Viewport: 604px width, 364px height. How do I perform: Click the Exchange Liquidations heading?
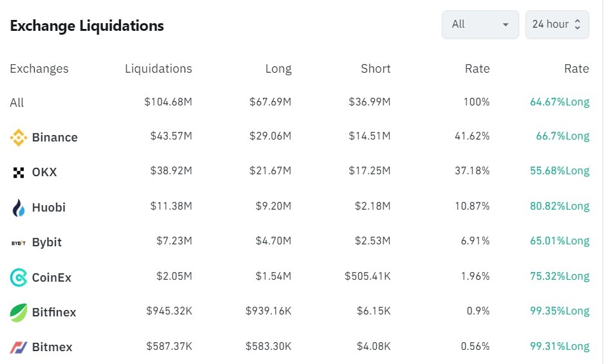point(87,26)
